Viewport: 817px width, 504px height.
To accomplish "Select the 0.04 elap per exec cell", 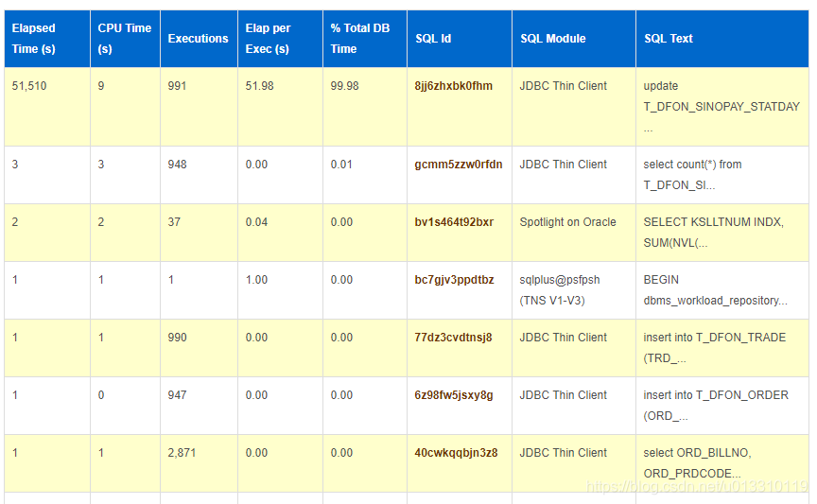I will tap(280, 233).
